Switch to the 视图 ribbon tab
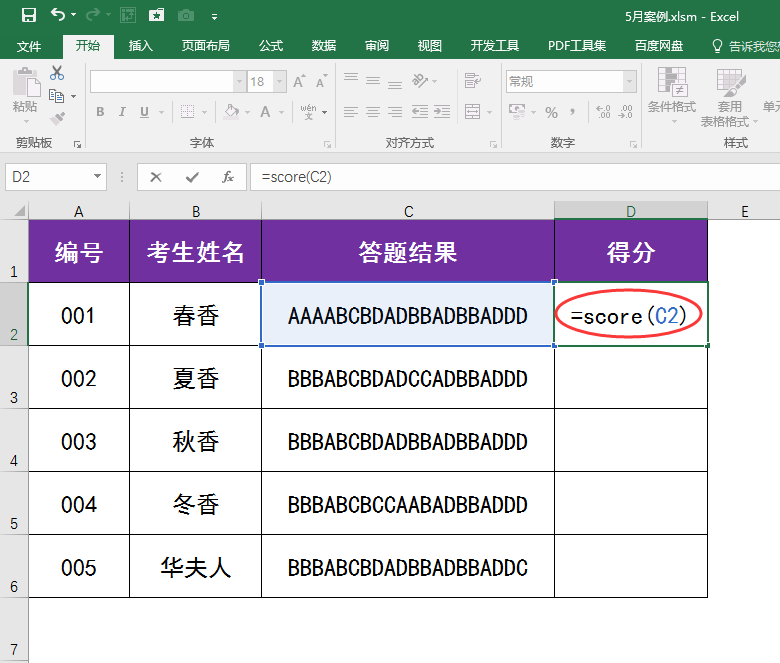 (x=430, y=46)
